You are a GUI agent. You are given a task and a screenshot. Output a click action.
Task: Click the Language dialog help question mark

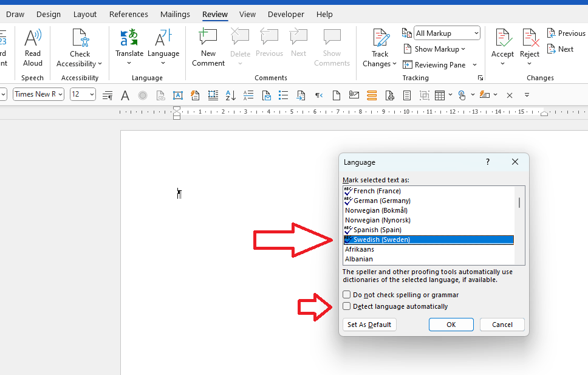(x=488, y=162)
